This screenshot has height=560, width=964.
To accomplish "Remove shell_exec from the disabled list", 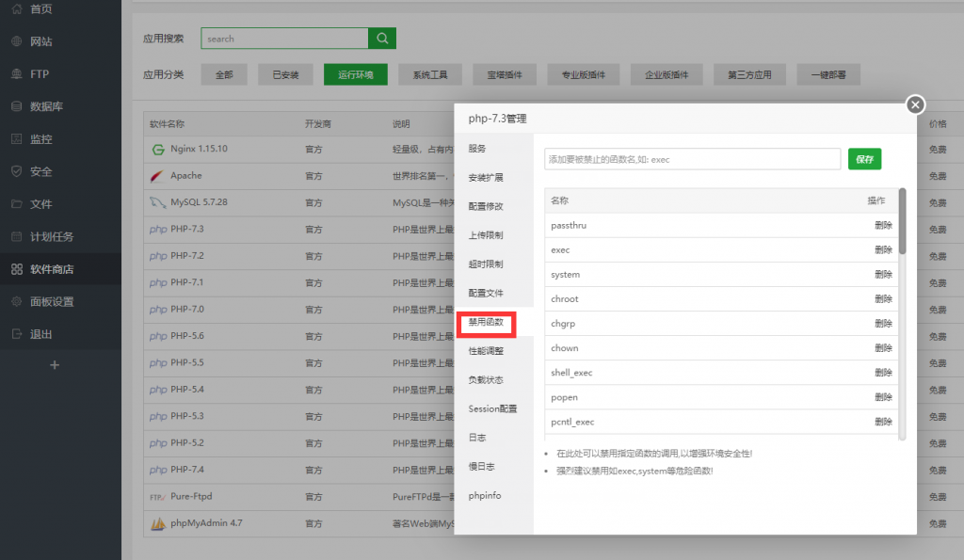I will point(882,373).
